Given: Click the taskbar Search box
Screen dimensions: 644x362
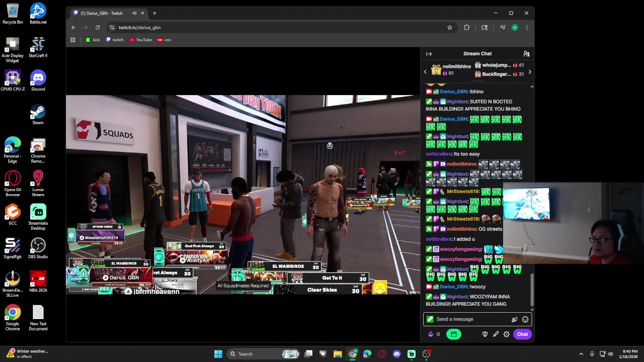Looking at the screenshot, I should [x=263, y=354].
